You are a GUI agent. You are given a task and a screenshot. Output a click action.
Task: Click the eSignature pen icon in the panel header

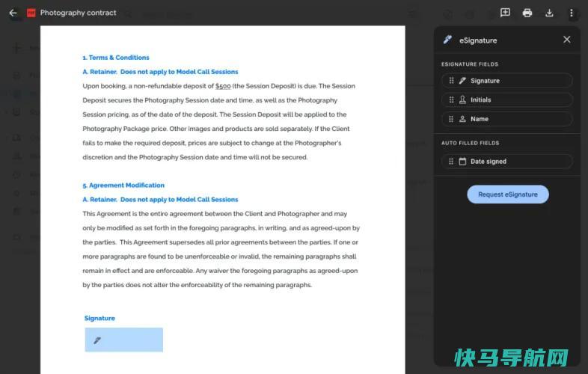pyautogui.click(x=447, y=40)
